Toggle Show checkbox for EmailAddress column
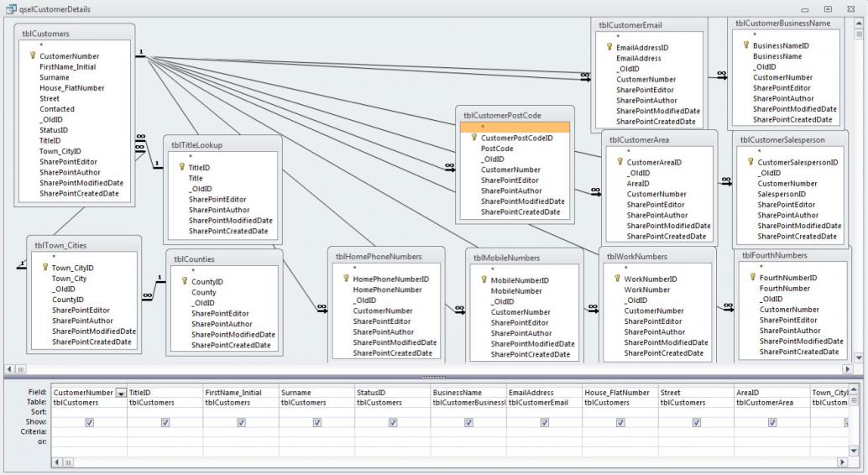Screen dimensions: 868x475 [544, 422]
